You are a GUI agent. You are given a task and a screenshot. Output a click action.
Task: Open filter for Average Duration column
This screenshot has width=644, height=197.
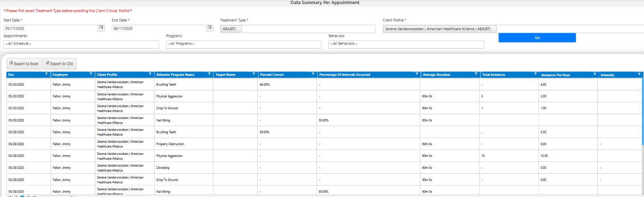[476, 74]
